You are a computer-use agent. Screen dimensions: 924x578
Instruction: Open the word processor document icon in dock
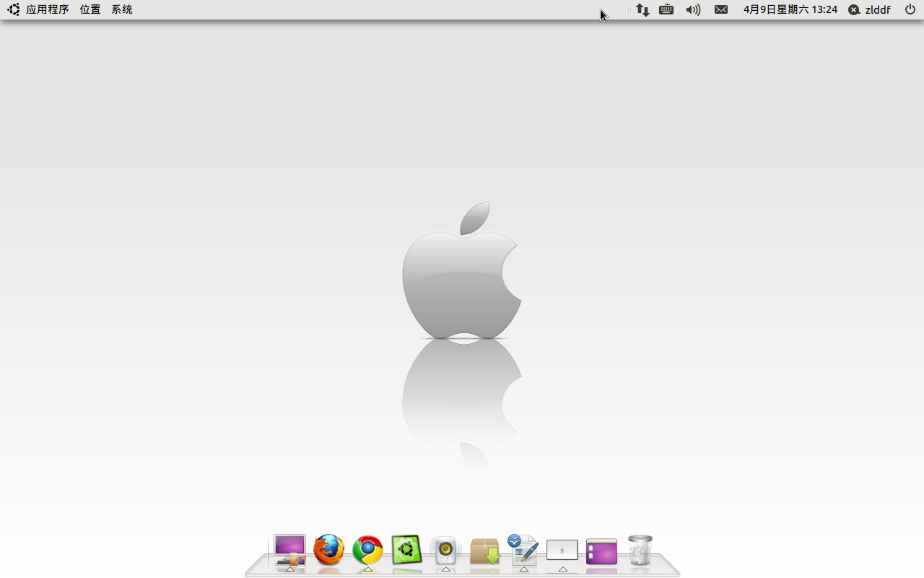(x=523, y=550)
